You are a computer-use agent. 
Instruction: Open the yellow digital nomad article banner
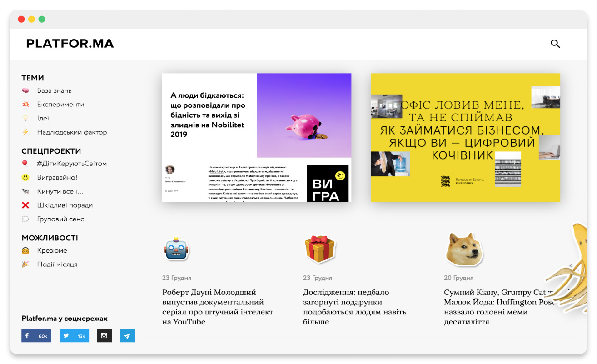pyautogui.click(x=465, y=137)
